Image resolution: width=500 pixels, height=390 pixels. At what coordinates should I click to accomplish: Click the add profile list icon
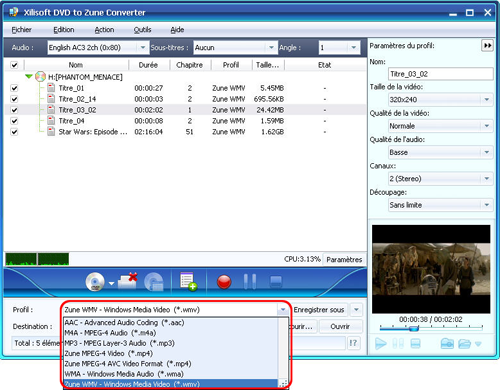tap(188, 282)
